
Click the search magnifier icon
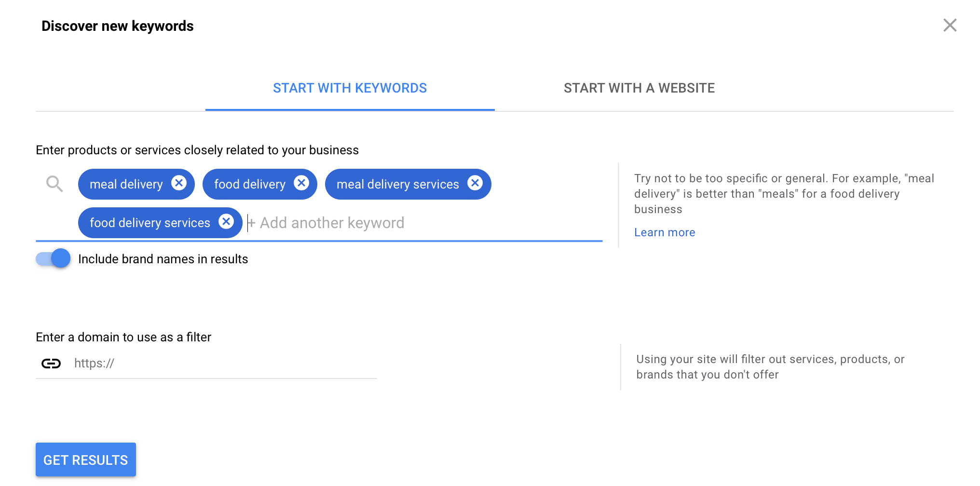tap(54, 184)
